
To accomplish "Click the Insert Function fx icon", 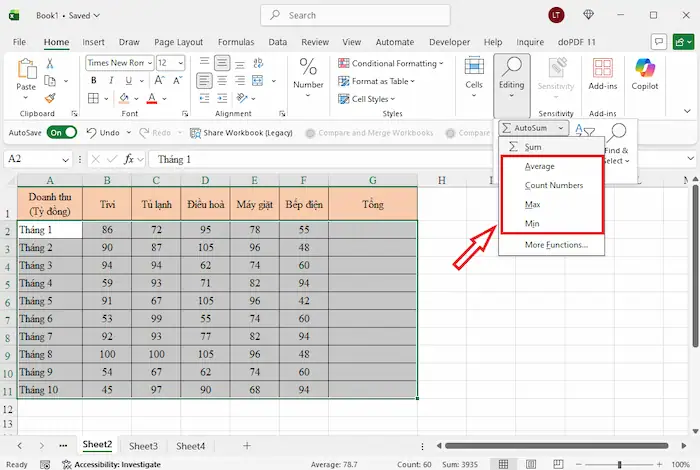I will [x=128, y=159].
